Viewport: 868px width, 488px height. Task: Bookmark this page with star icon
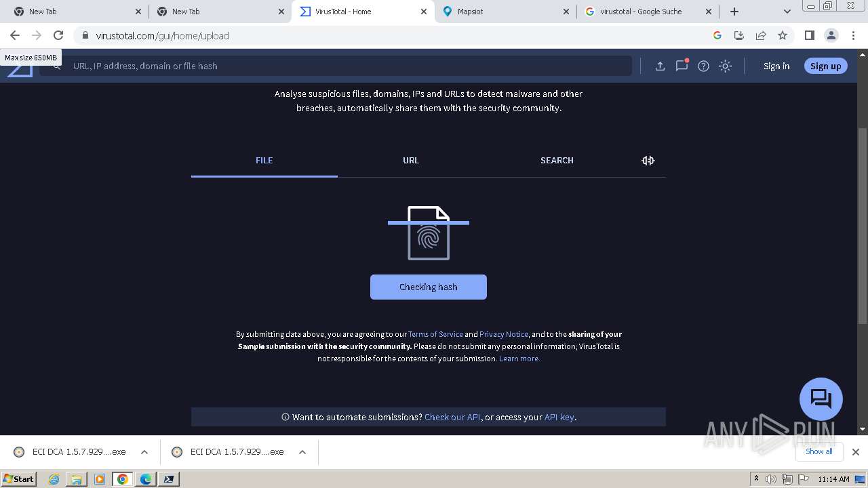coord(783,35)
